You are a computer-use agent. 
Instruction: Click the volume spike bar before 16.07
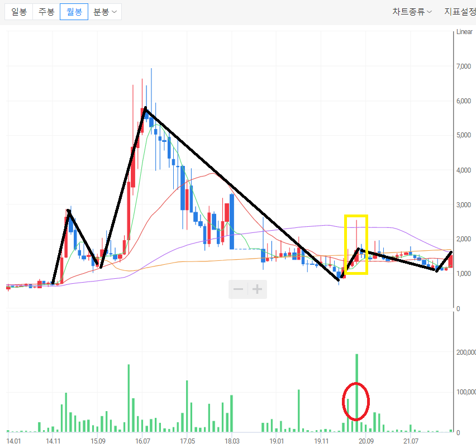click(128, 398)
